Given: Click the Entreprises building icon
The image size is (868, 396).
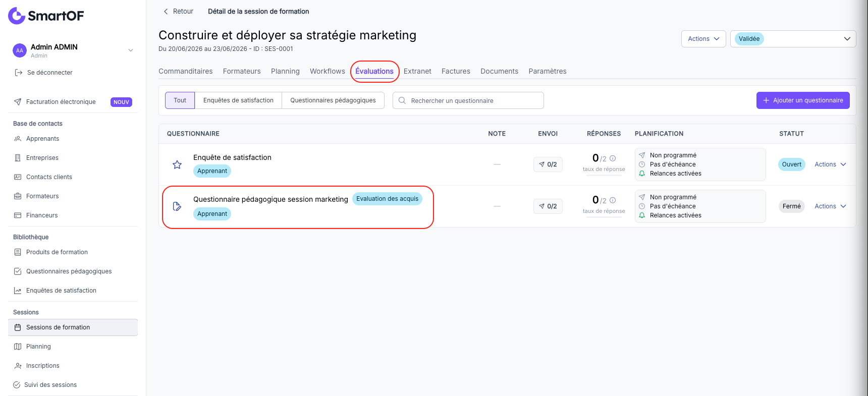Looking at the screenshot, I should tap(18, 158).
